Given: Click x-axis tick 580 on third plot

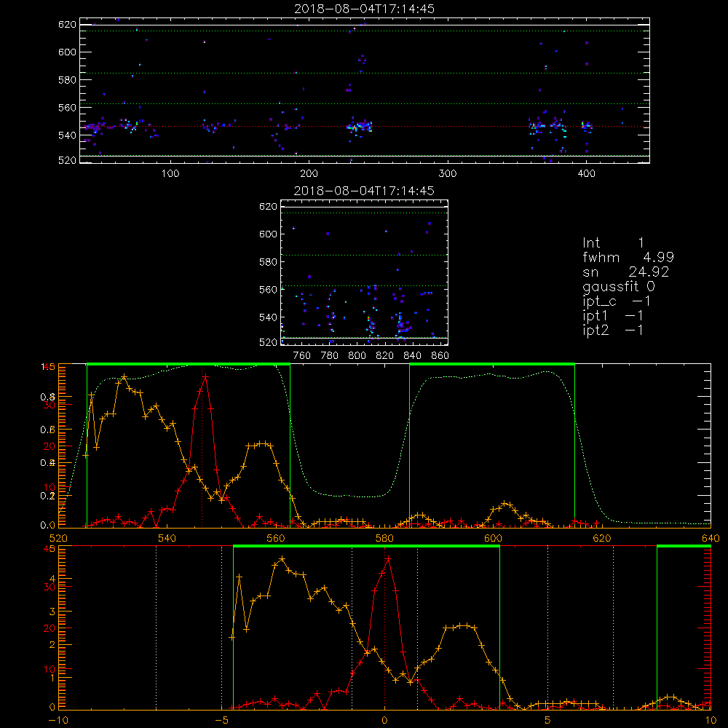Looking at the screenshot, I should point(384,538).
